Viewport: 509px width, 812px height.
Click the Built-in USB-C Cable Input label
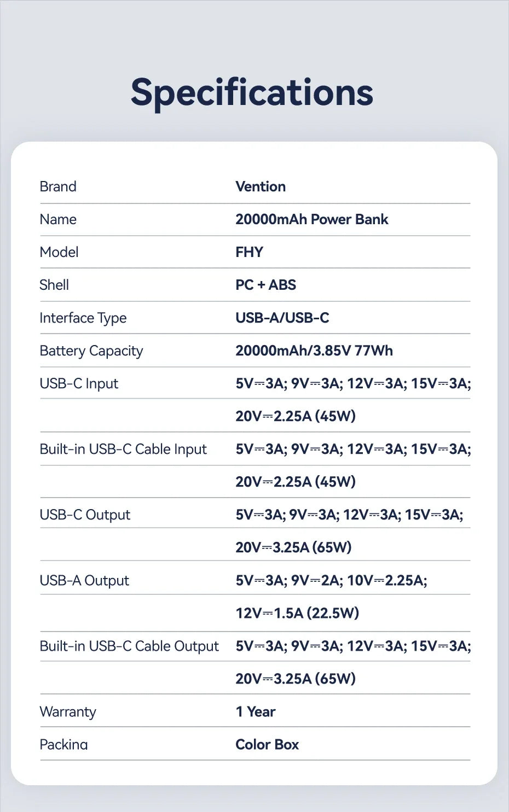123,449
